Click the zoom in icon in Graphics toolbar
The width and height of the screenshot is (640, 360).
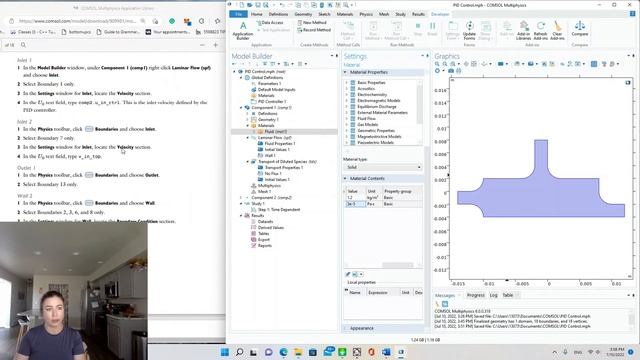437,64
